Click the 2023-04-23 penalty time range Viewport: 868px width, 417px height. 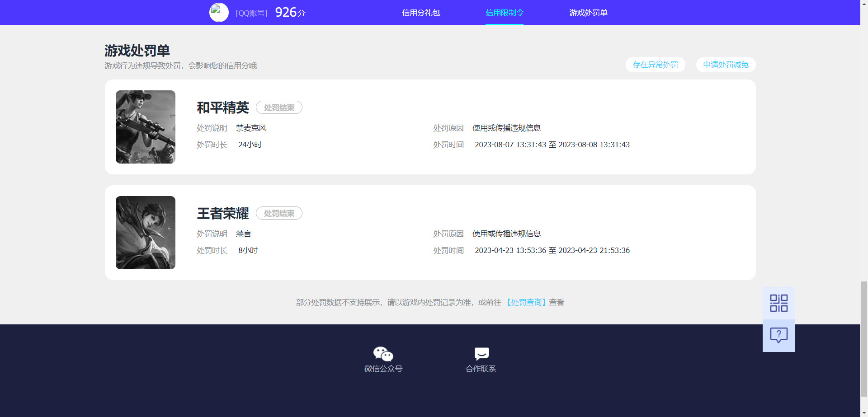552,250
